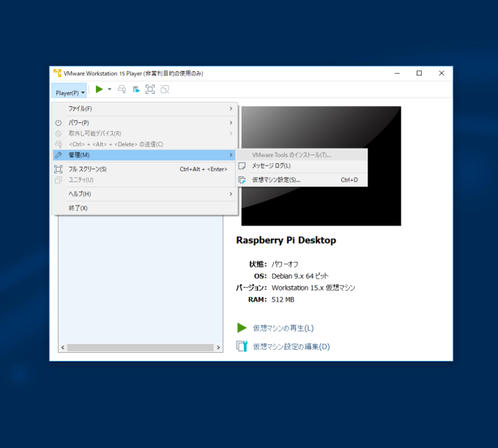Click the message log icon in submenu
Image resolution: width=498 pixels, height=448 pixels.
[x=242, y=165]
